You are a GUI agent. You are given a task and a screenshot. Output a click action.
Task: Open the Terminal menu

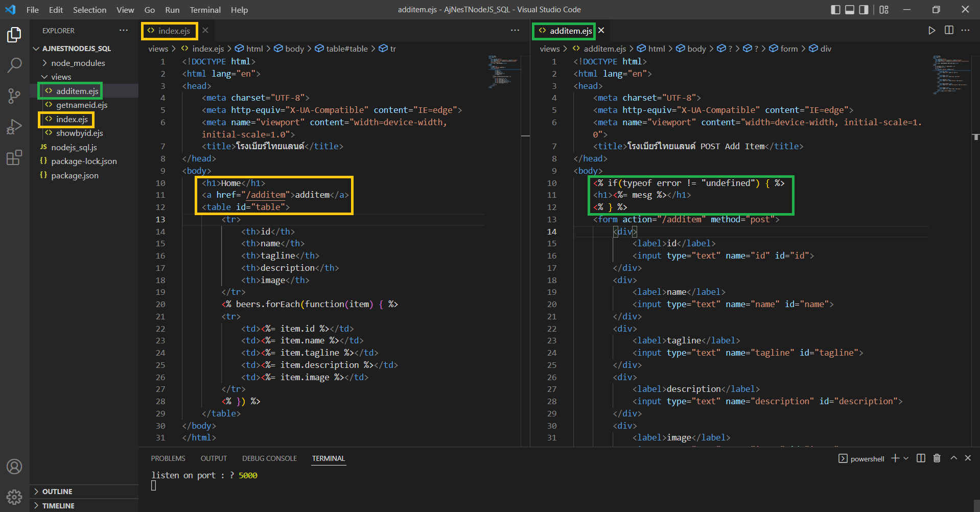tap(205, 10)
